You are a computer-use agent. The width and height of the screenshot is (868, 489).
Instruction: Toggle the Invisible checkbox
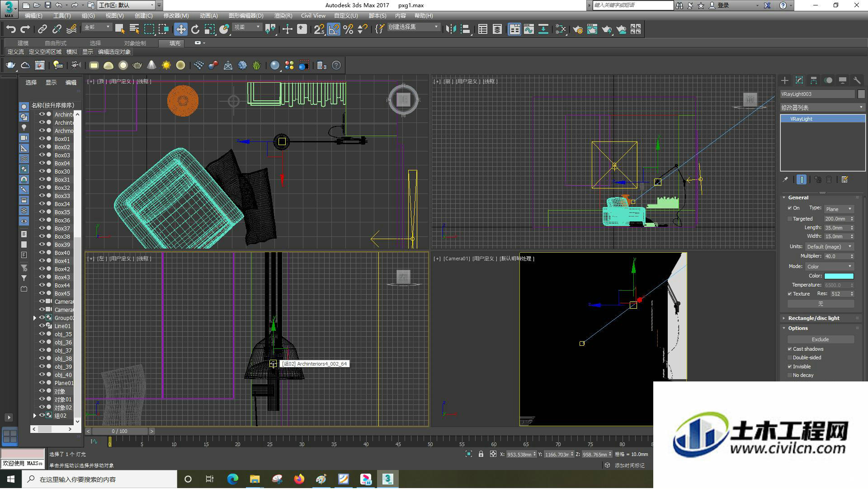(x=790, y=367)
